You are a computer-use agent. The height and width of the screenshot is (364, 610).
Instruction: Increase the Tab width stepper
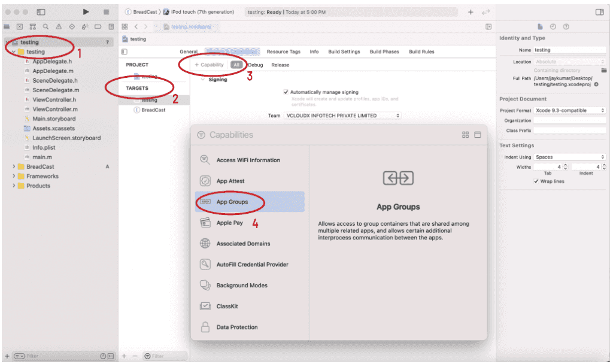[x=566, y=165]
